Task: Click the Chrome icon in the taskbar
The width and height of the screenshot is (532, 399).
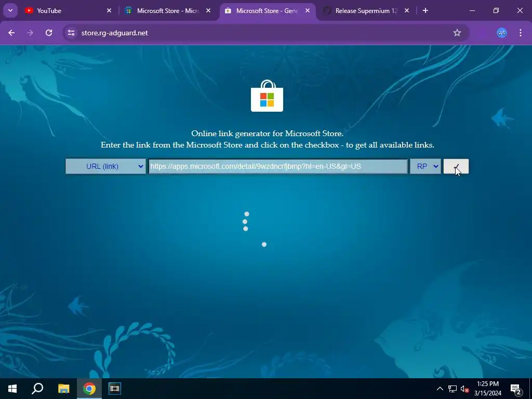Action: click(x=89, y=389)
